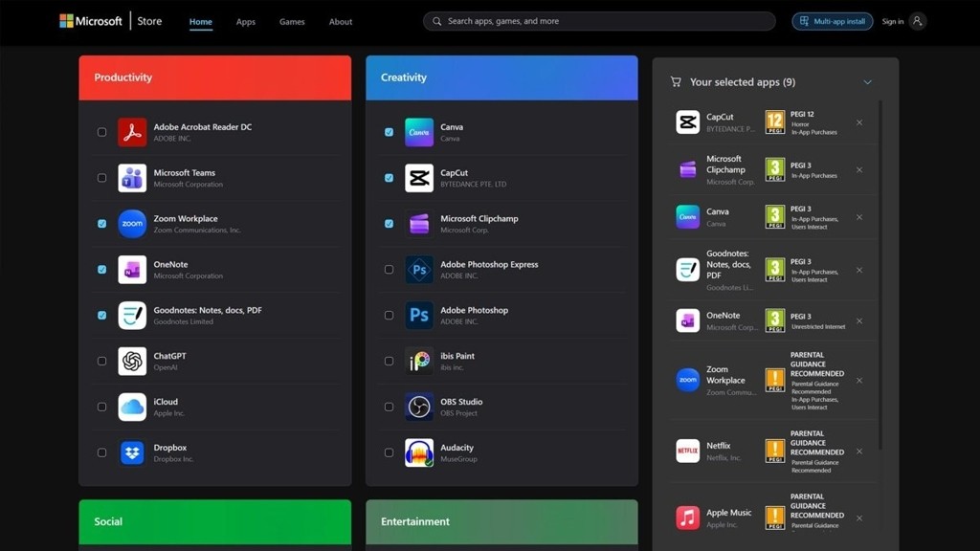Viewport: 980px width, 551px height.
Task: Click the ibis Paint icon
Action: point(419,361)
